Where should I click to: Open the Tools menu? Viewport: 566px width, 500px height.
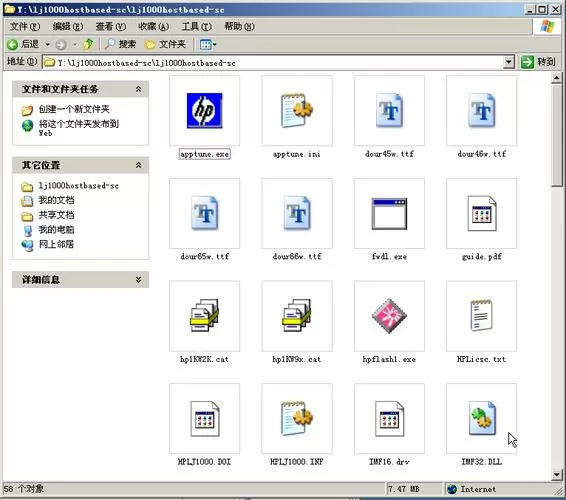(x=196, y=26)
